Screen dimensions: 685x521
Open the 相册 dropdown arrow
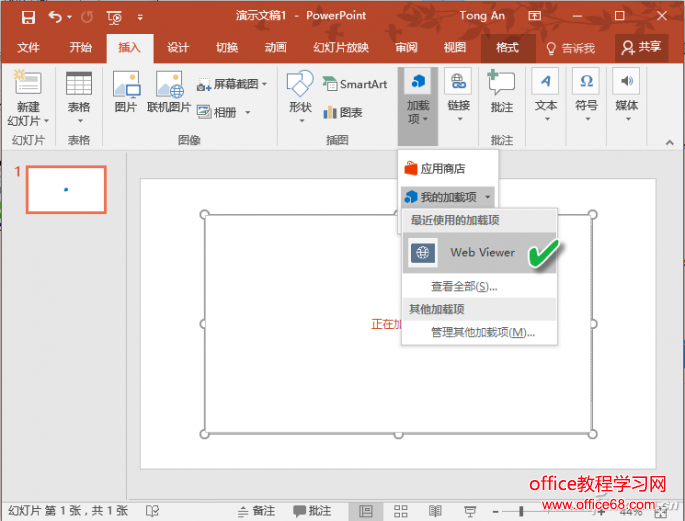(x=248, y=113)
